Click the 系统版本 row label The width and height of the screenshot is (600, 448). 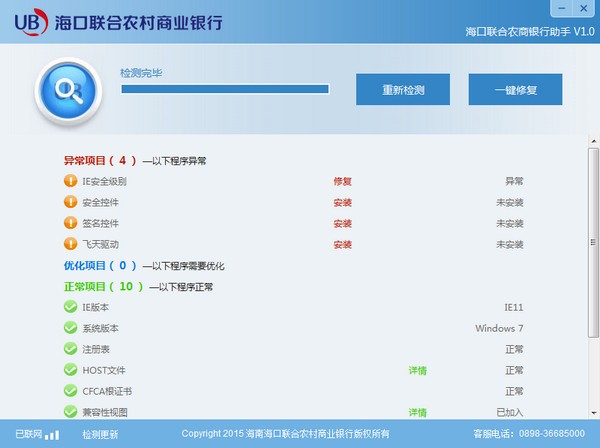(x=100, y=328)
